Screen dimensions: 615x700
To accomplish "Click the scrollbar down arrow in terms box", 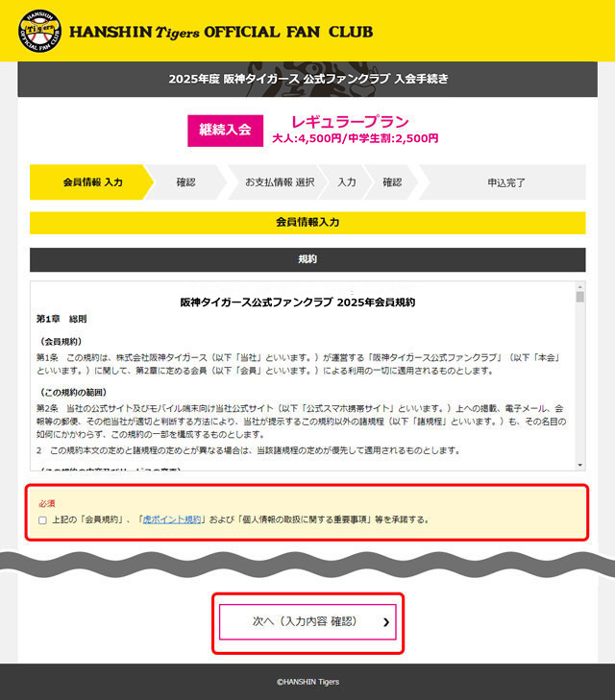I will [x=579, y=465].
